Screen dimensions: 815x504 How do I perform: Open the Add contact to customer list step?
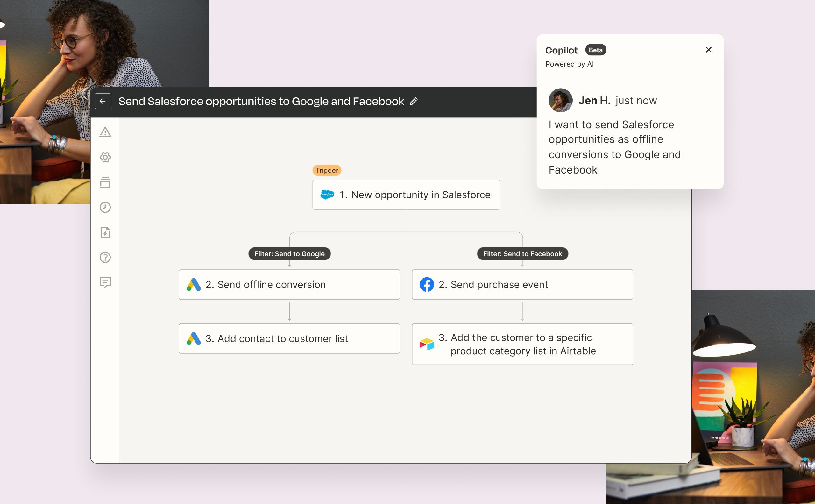289,339
